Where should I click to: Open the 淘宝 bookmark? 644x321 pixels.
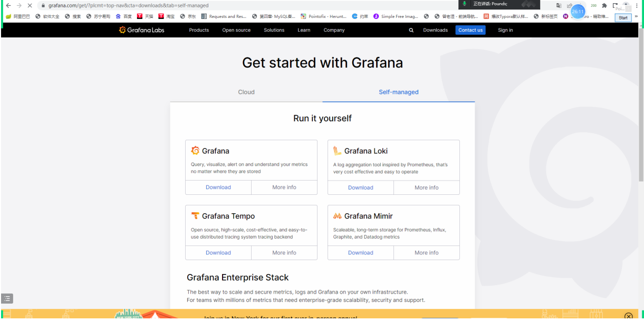[x=167, y=16]
